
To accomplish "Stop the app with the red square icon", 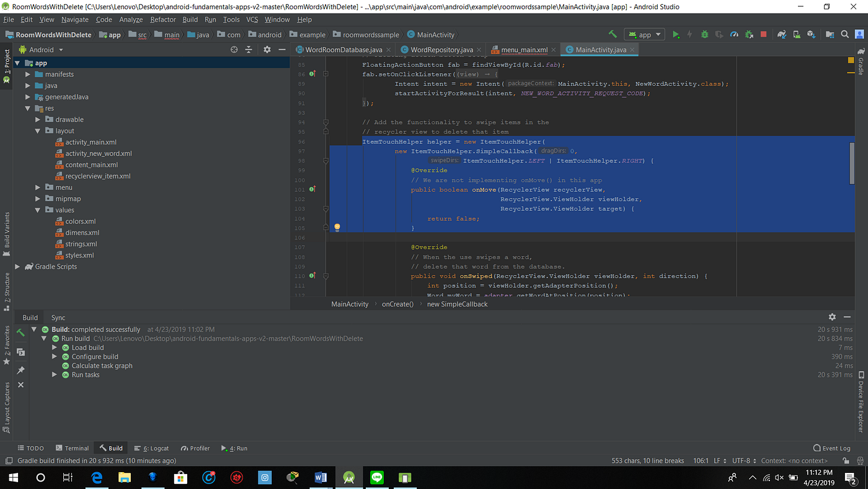I will [x=763, y=34].
